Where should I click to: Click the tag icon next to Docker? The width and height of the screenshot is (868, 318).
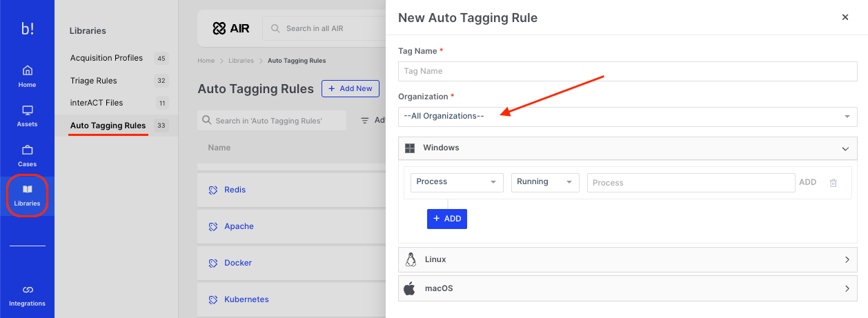click(213, 263)
